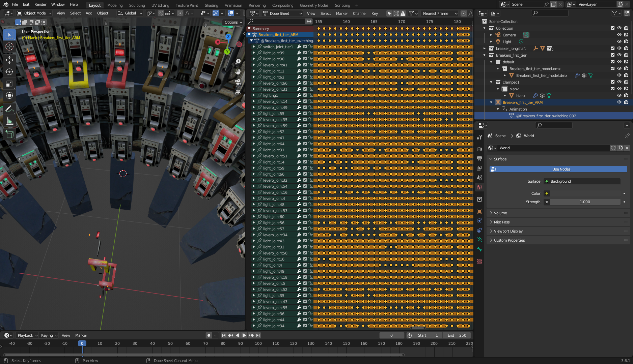
Task: Open the Render Properties tab
Action: tap(479, 149)
